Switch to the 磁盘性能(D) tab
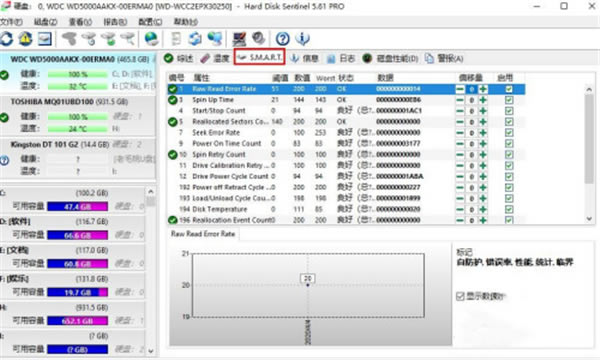This screenshot has height=360, width=600. coord(390,58)
